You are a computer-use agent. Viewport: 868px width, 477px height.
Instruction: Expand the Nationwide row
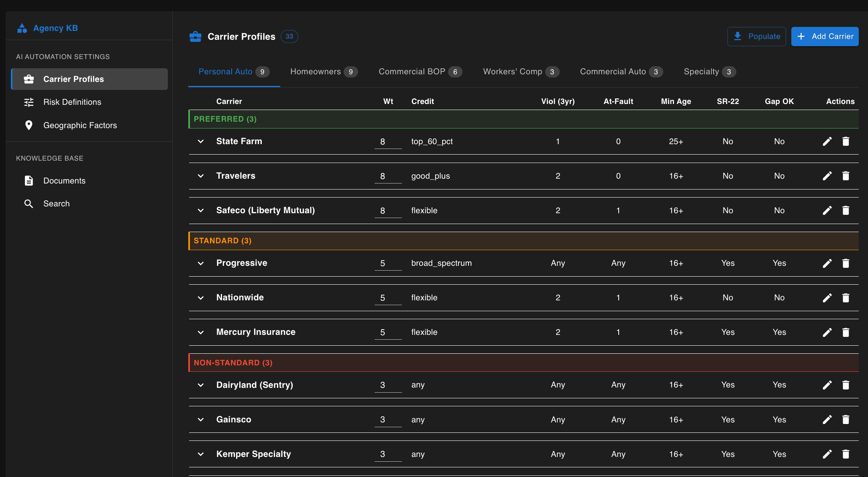pos(201,298)
